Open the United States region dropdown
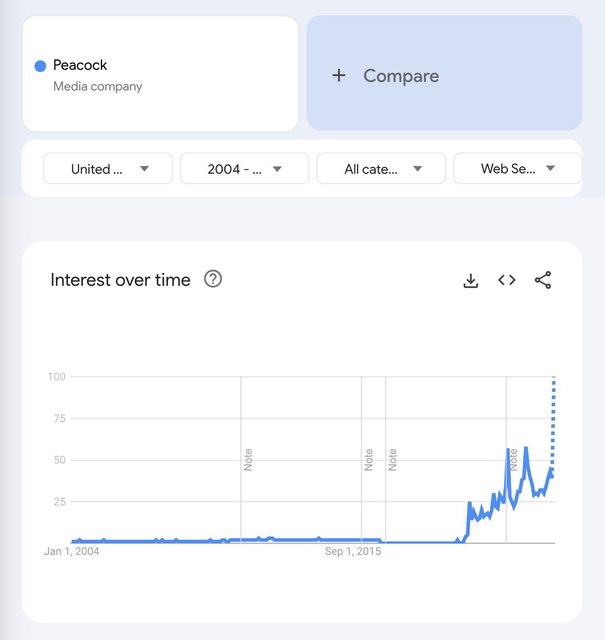Viewport: 605px width, 640px height. coord(108,169)
